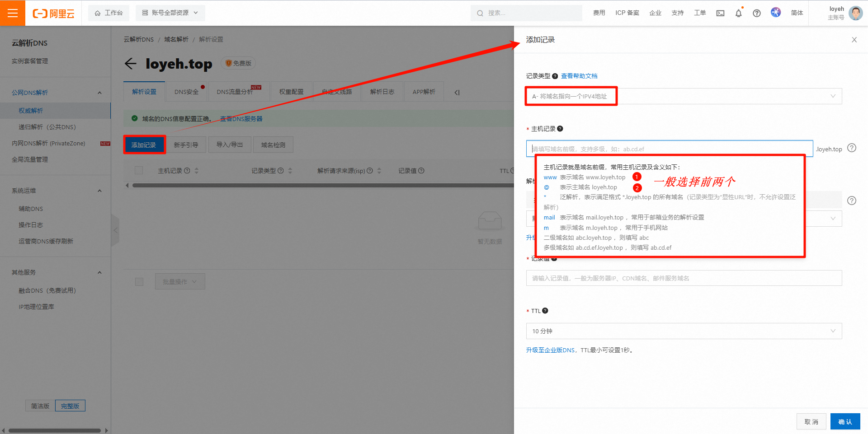Tick the select-all checkbox in table header

(x=139, y=170)
